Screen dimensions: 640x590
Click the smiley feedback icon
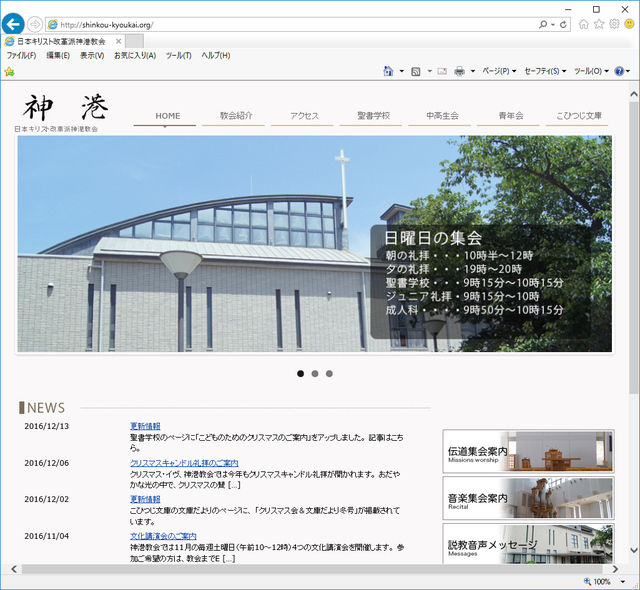click(628, 24)
